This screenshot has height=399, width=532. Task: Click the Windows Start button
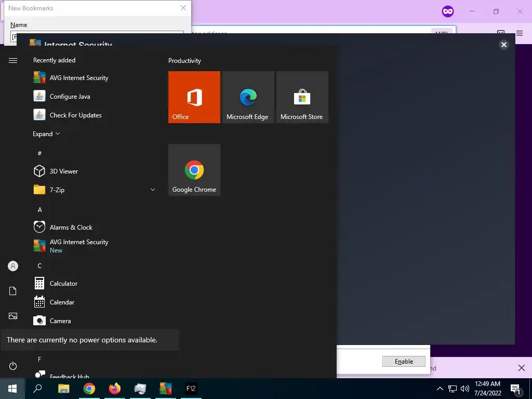(x=12, y=389)
